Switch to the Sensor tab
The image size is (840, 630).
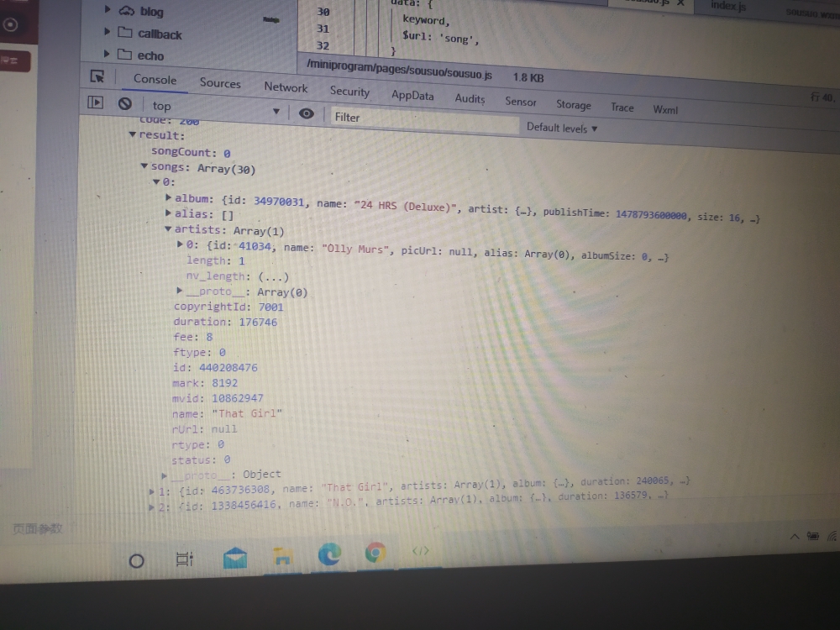click(521, 102)
